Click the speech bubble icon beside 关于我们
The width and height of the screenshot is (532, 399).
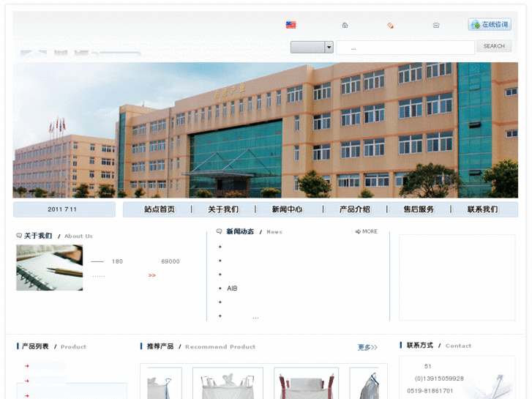coord(19,235)
